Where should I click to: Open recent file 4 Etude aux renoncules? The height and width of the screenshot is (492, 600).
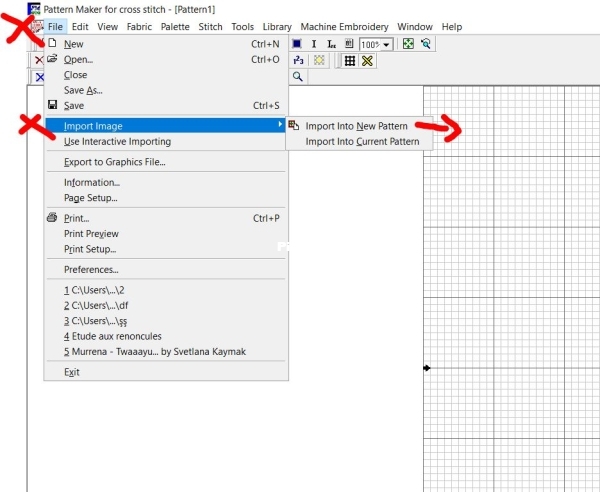pos(166,336)
